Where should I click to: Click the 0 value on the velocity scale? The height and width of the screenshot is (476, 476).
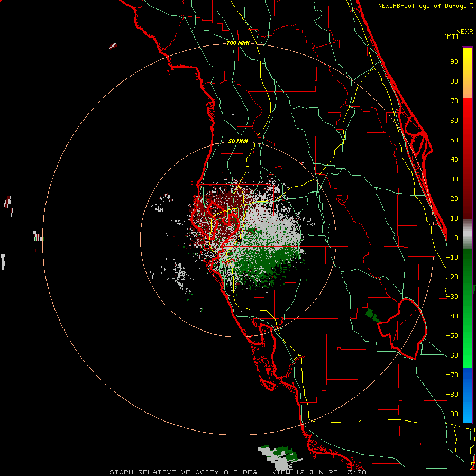456,237
